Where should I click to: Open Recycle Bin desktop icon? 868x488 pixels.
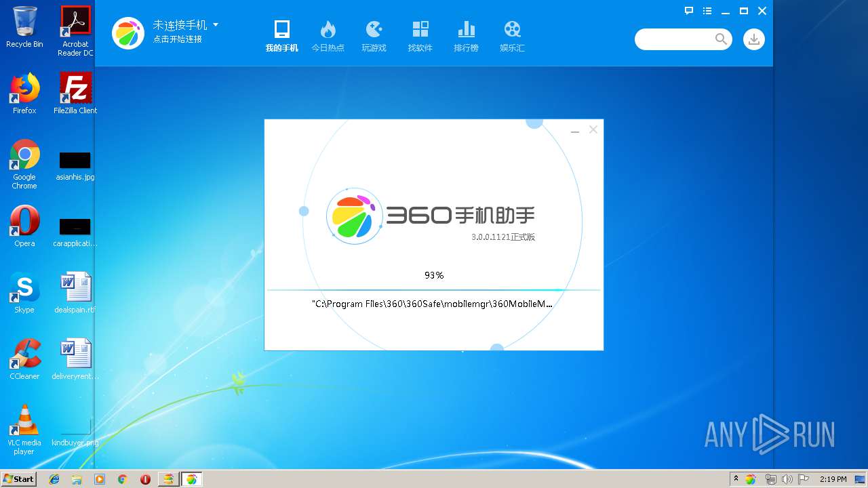(x=24, y=27)
